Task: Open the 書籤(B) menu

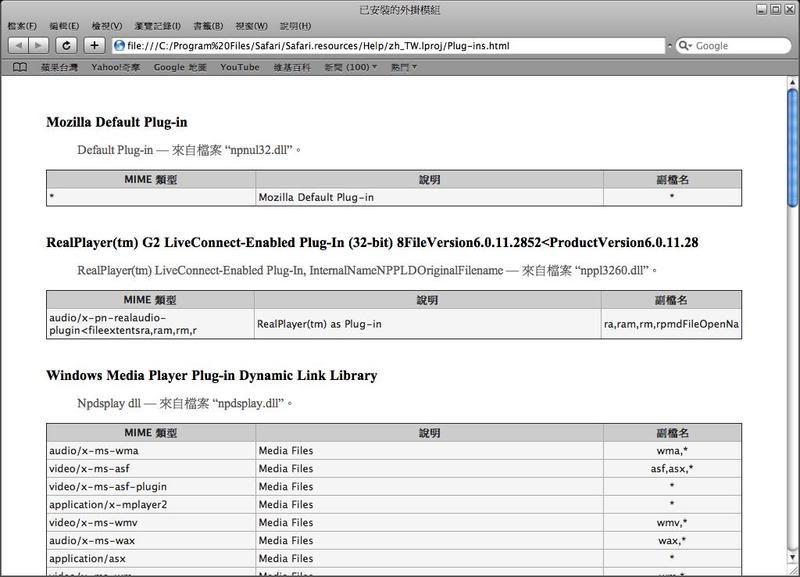Action: coord(208,26)
